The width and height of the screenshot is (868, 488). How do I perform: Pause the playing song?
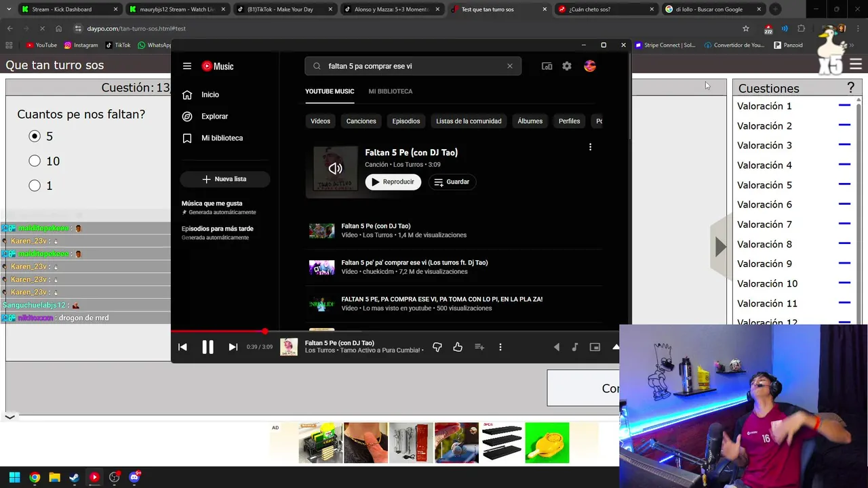click(208, 347)
